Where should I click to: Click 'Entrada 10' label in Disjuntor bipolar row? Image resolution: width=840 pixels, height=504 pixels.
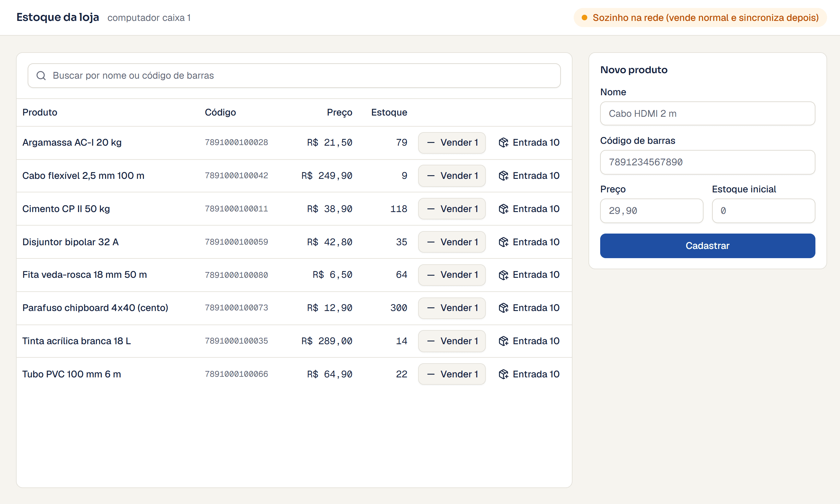(536, 242)
